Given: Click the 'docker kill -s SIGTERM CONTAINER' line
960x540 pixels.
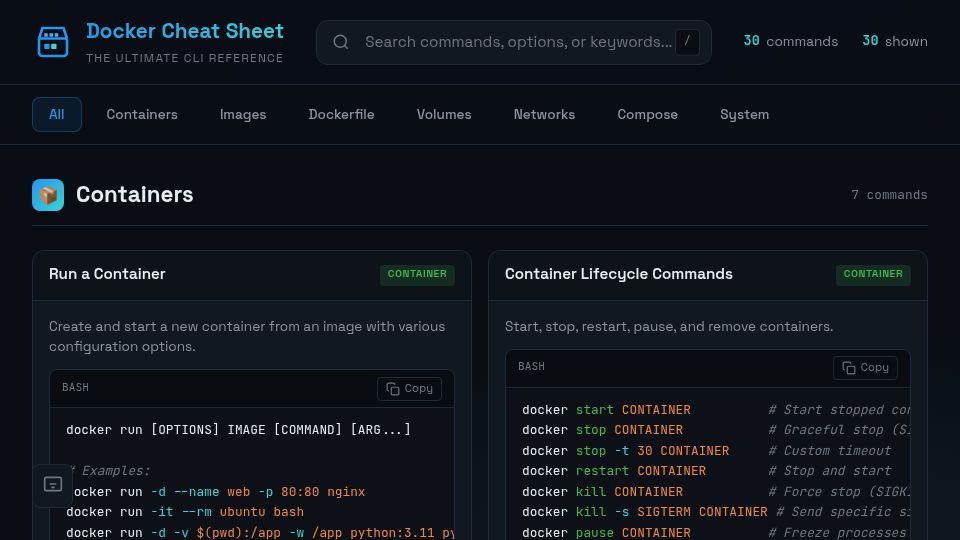Looking at the screenshot, I should click(x=645, y=512).
